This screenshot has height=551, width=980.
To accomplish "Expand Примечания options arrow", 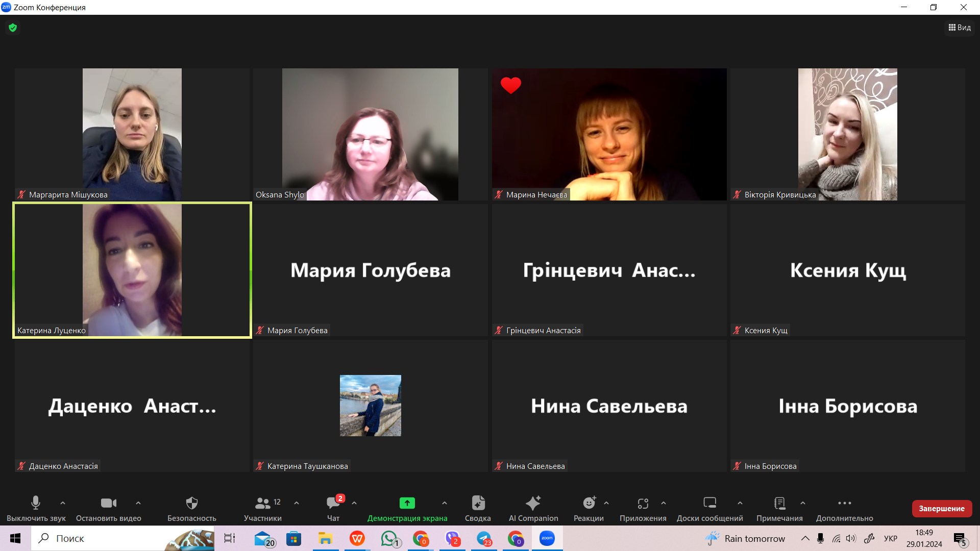I will 803,503.
